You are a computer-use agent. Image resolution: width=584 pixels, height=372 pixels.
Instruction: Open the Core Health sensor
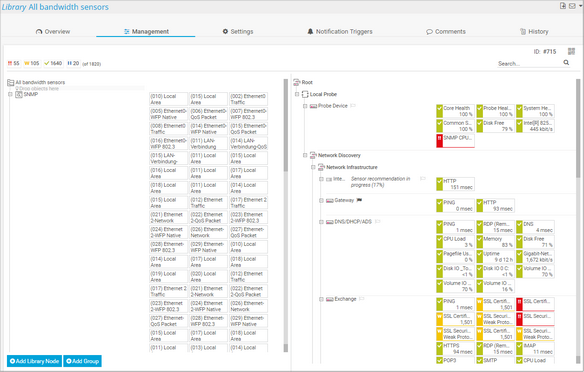click(x=455, y=111)
